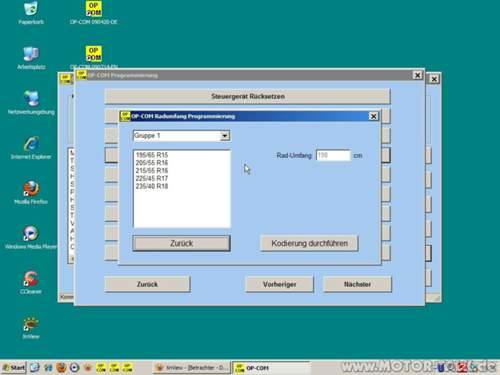The width and height of the screenshot is (500, 375).
Task: Select the Netzwerkumgebung desktop icon
Action: (x=31, y=102)
